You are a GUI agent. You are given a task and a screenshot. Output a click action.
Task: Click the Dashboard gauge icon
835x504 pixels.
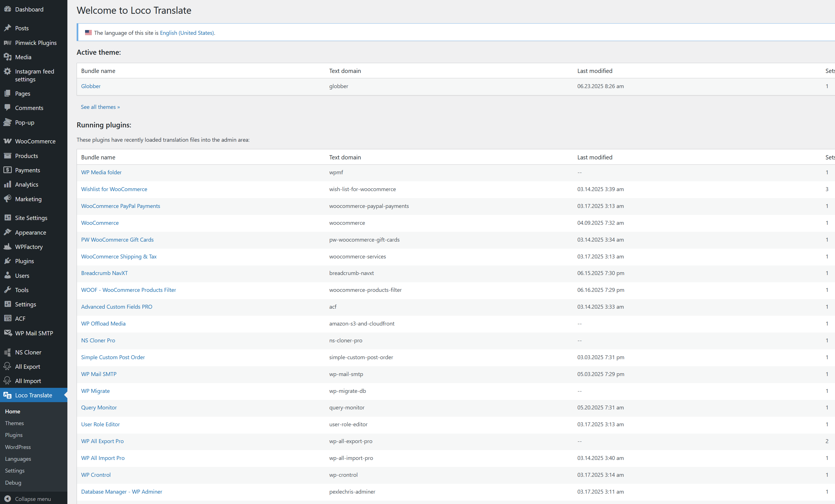8,9
